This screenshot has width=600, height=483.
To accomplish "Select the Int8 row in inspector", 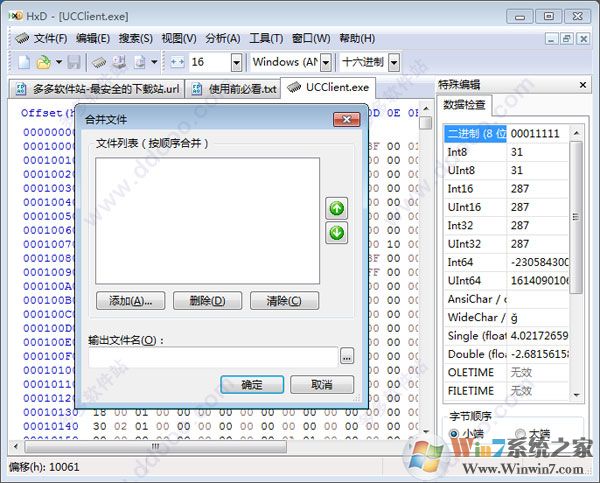I will (x=506, y=152).
